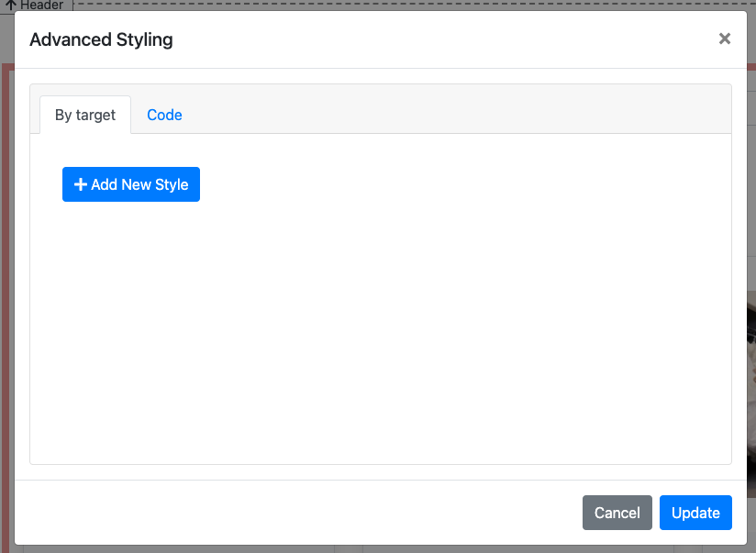Click the red border strip at left edge

coord(6,275)
